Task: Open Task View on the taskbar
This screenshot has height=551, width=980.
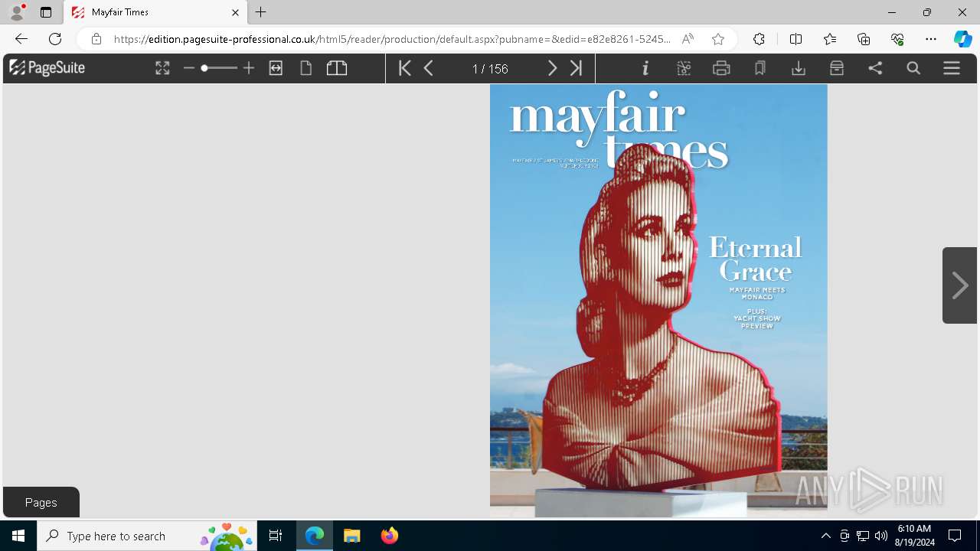Action: pos(276,536)
